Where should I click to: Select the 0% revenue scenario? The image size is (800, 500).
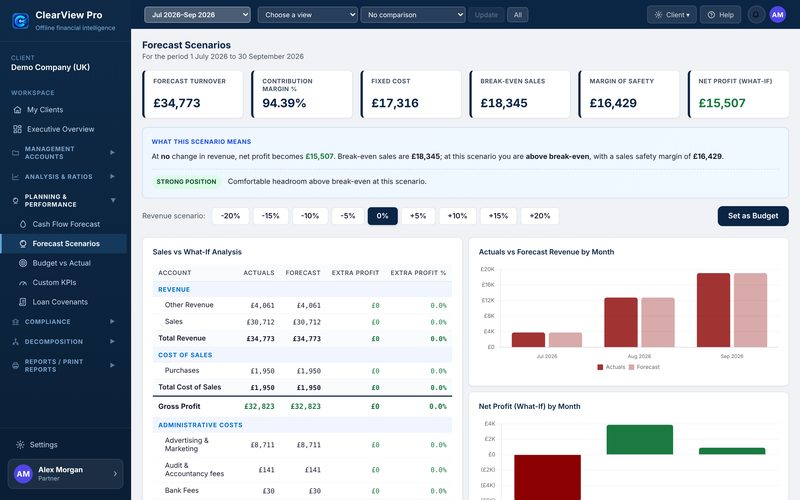click(x=383, y=216)
